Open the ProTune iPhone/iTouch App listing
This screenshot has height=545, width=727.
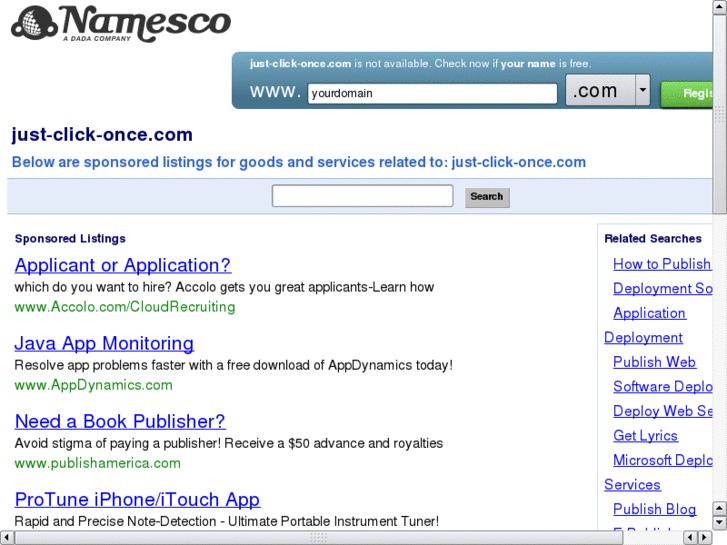137,499
